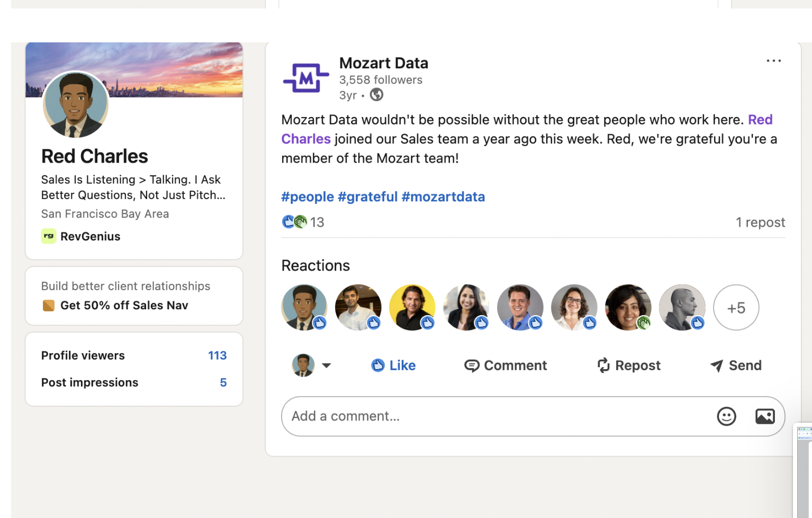Viewport: 812px width, 518px height.
Task: View the 1 repost link
Action: coord(760,222)
